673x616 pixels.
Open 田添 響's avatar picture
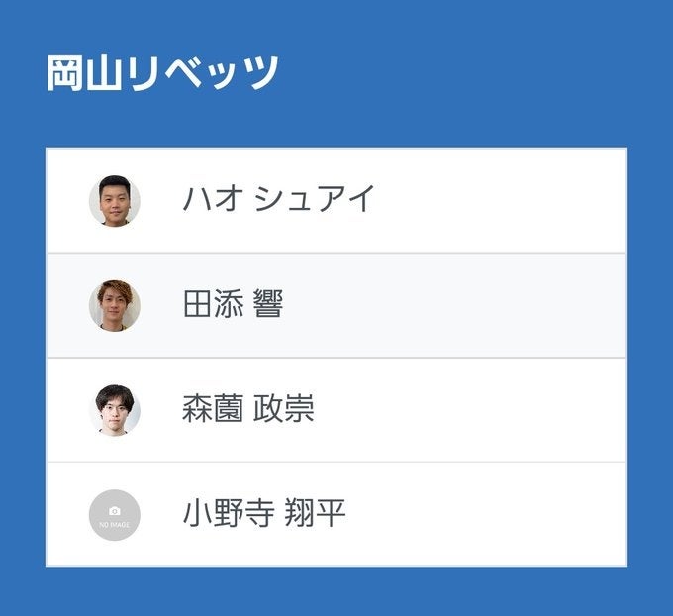pos(114,305)
